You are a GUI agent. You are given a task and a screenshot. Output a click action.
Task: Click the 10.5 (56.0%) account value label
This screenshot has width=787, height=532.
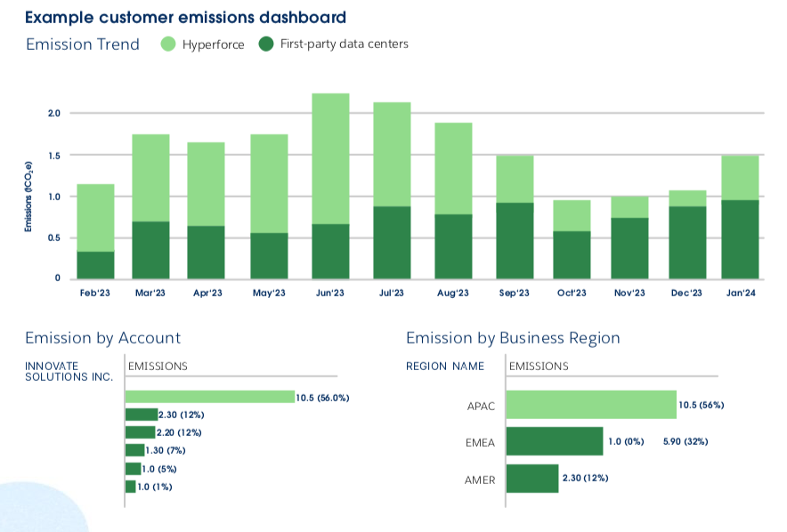pyautogui.click(x=322, y=398)
